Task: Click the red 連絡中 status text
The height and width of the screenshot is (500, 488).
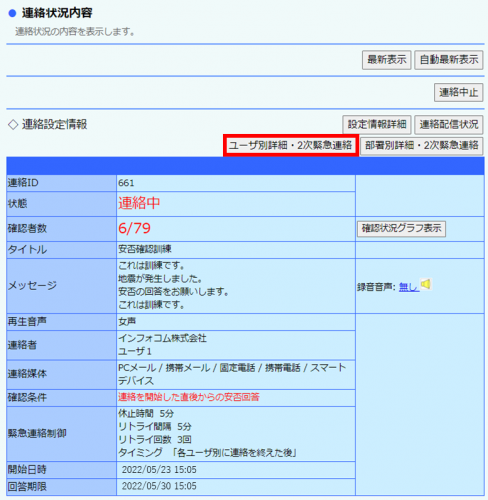Action: (x=139, y=203)
